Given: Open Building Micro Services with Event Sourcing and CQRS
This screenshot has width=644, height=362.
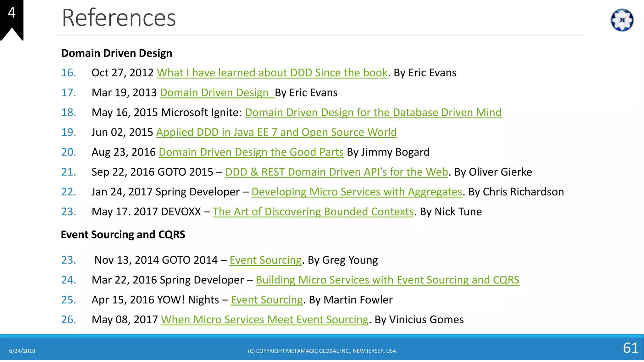Looking at the screenshot, I should point(387,280).
